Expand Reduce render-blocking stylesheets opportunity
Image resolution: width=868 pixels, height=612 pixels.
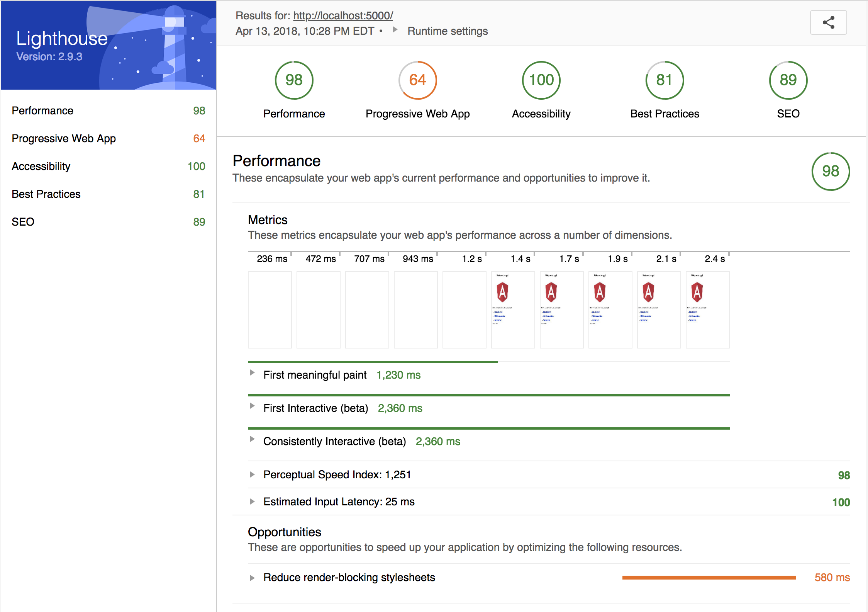(x=252, y=578)
